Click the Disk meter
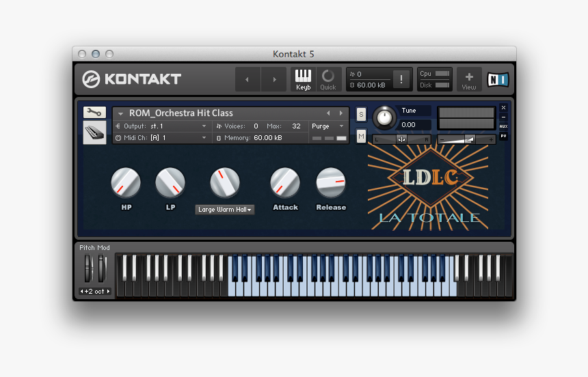Viewport: 588px width, 377px height. pos(442,85)
